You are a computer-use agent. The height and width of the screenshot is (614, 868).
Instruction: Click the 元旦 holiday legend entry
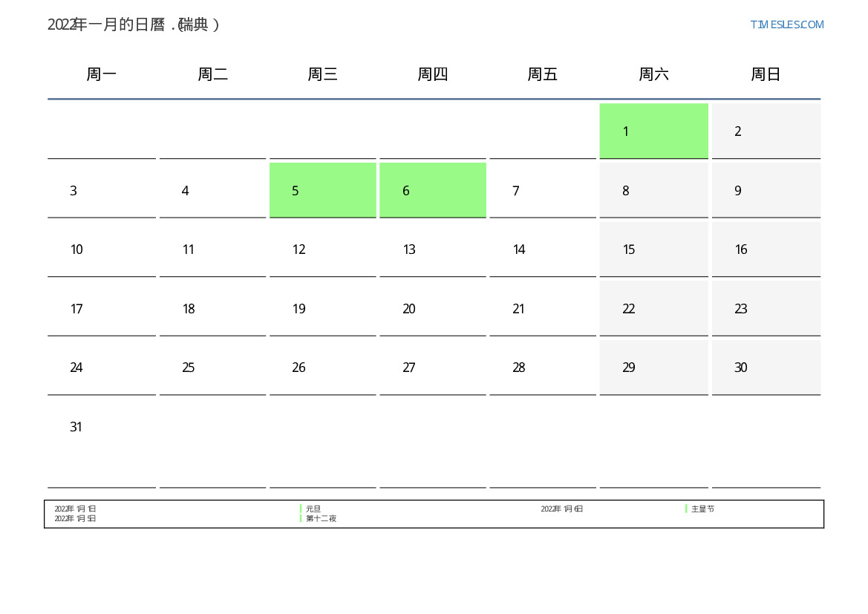[313, 509]
